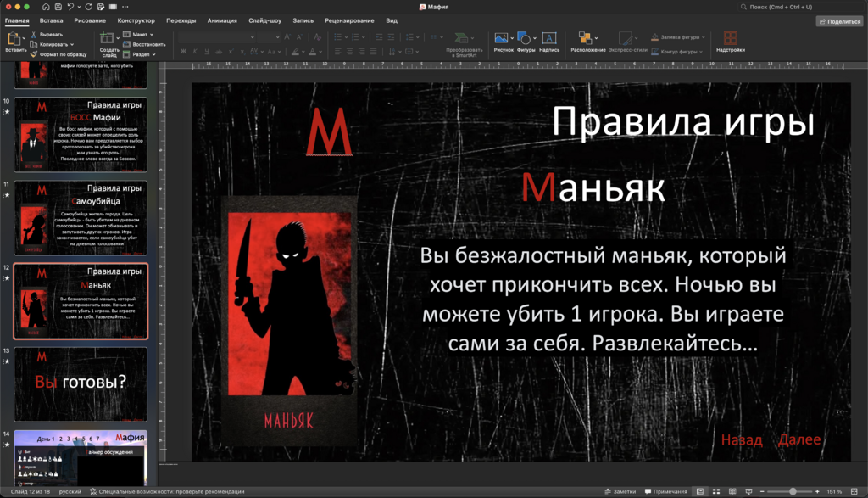Click the Clear formatting icon

point(317,37)
